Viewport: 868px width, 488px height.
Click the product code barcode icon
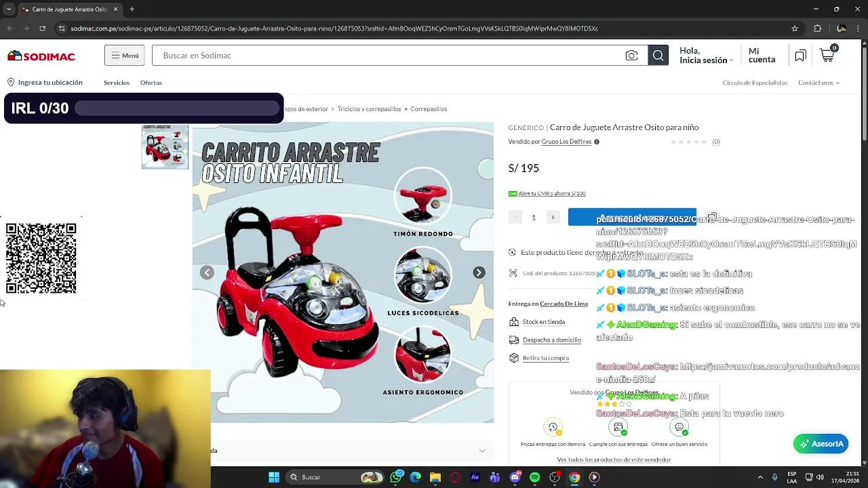click(x=512, y=273)
